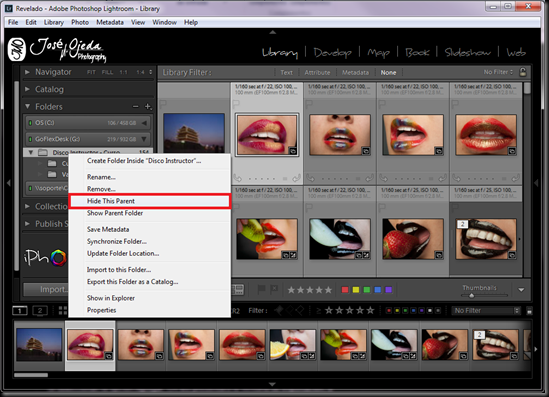Viewport: 549px width, 397px height.
Task: Toggle Metadata in Library Filter bar
Action: pyautogui.click(x=355, y=72)
